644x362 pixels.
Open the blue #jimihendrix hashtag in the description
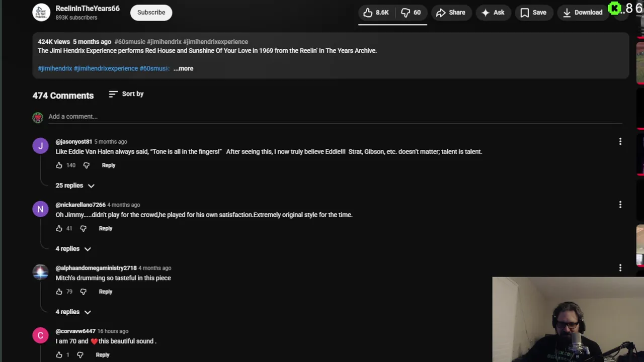click(55, 68)
